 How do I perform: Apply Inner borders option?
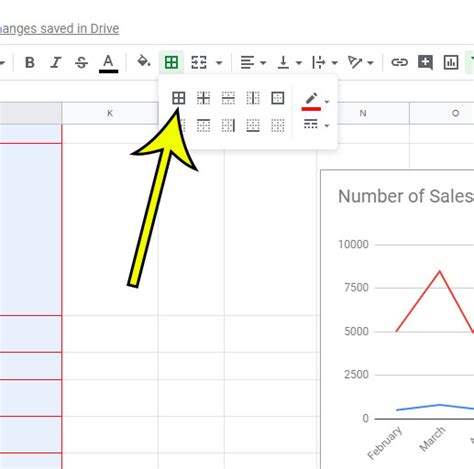[x=203, y=98]
